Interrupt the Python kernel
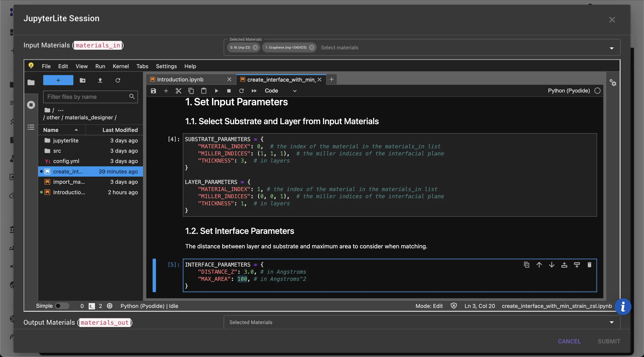 pos(229,91)
